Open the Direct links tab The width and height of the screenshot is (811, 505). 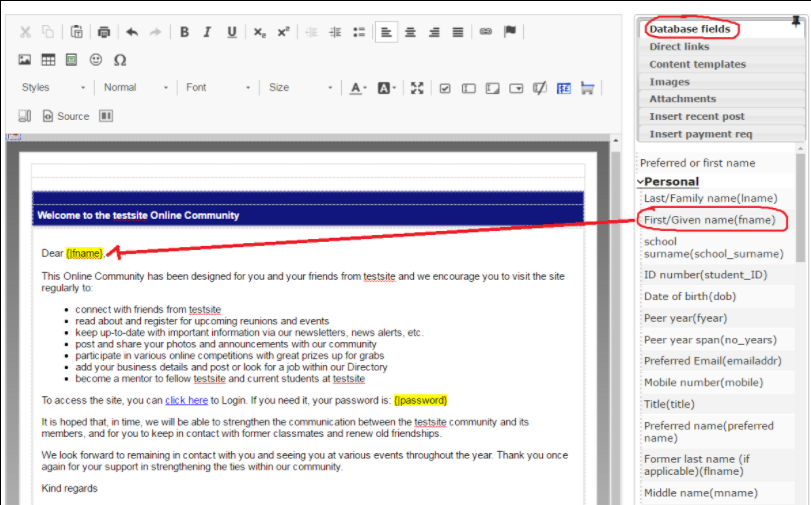(679, 47)
